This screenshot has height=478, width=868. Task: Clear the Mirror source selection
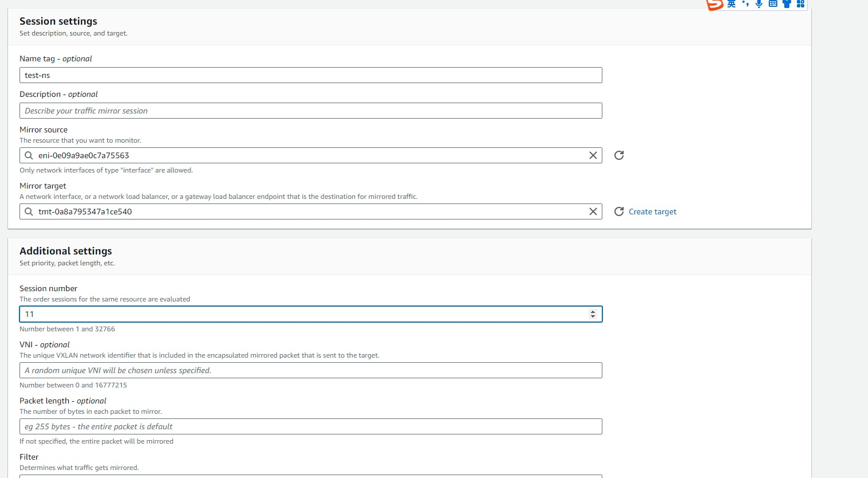593,155
